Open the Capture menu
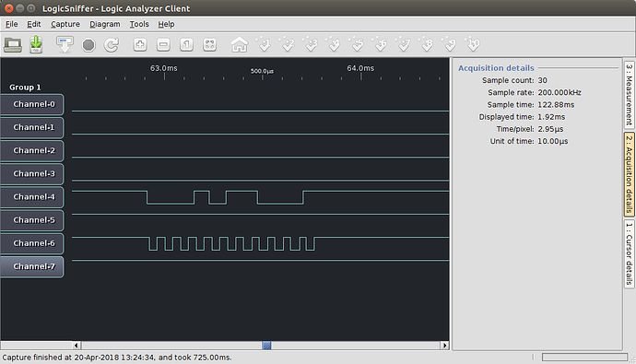 coord(65,24)
